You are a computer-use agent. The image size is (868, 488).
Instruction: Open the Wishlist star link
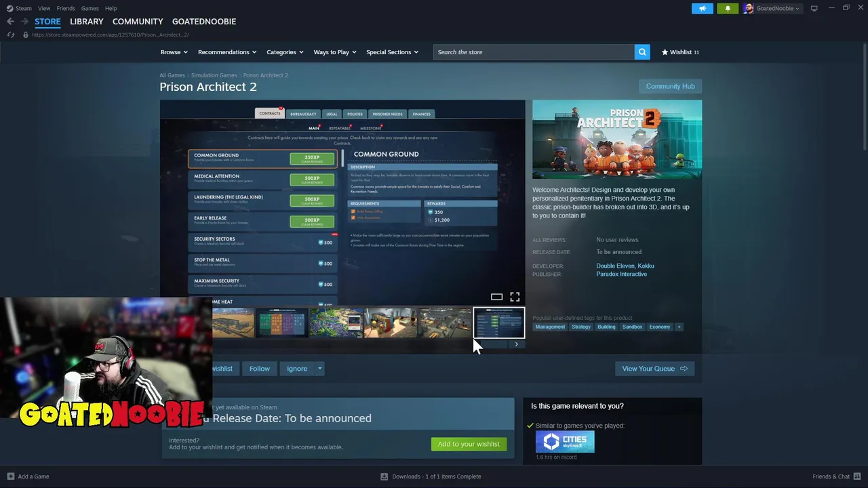680,52
